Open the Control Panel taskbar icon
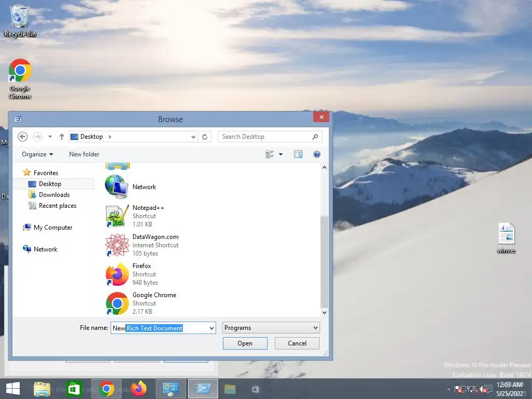Image resolution: width=532 pixels, height=399 pixels. click(170, 389)
